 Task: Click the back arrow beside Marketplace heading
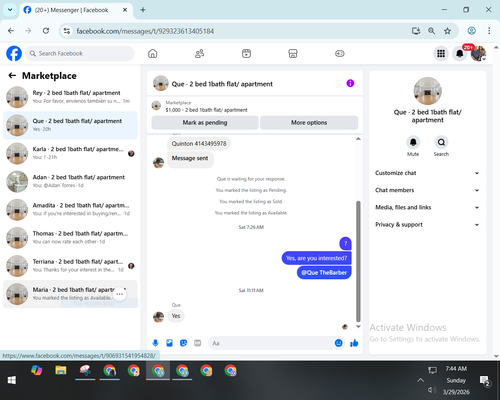click(12, 76)
